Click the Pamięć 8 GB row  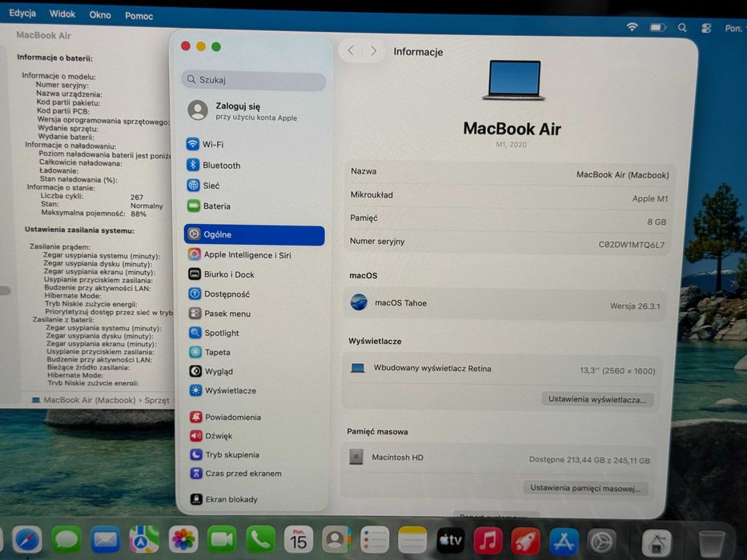tap(508, 220)
